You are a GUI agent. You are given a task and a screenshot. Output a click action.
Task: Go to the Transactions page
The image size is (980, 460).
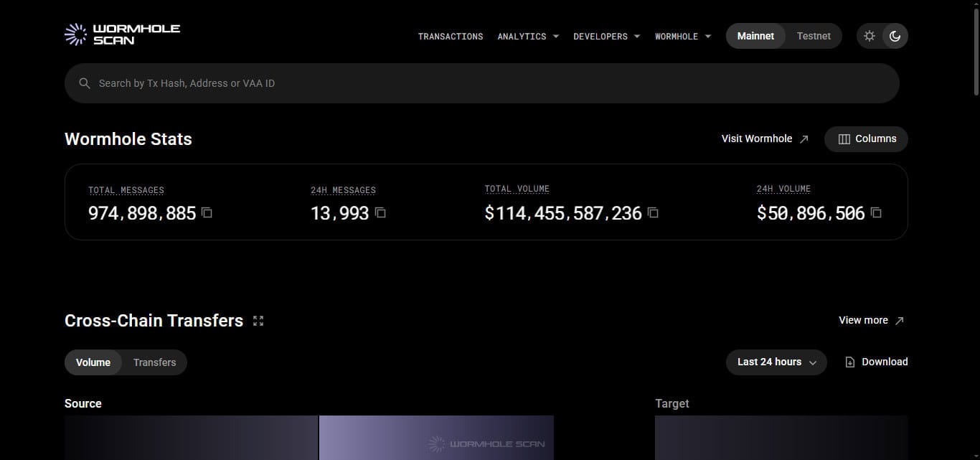click(451, 37)
